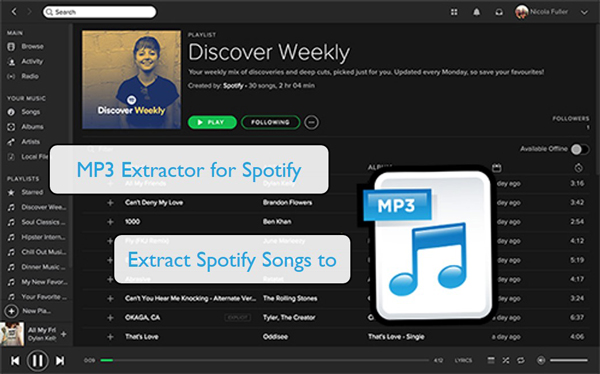600x374 pixels.
Task: Click the headphones inbox icon
Action: pyautogui.click(x=499, y=12)
